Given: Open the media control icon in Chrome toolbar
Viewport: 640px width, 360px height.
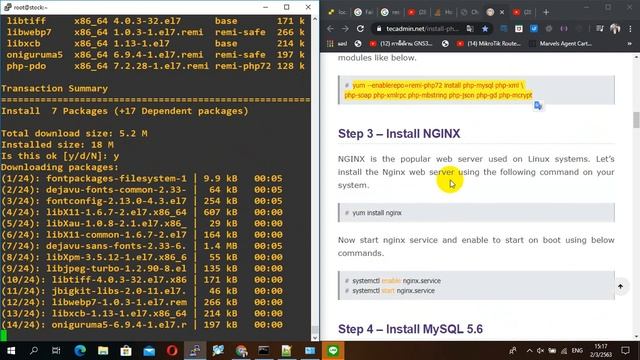Looking at the screenshot, I should pos(600,29).
